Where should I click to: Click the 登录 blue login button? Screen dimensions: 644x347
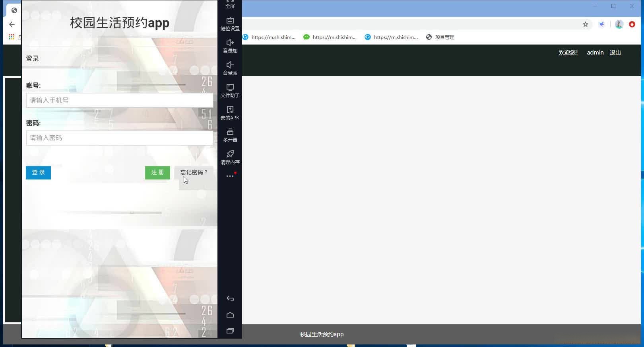(38, 173)
